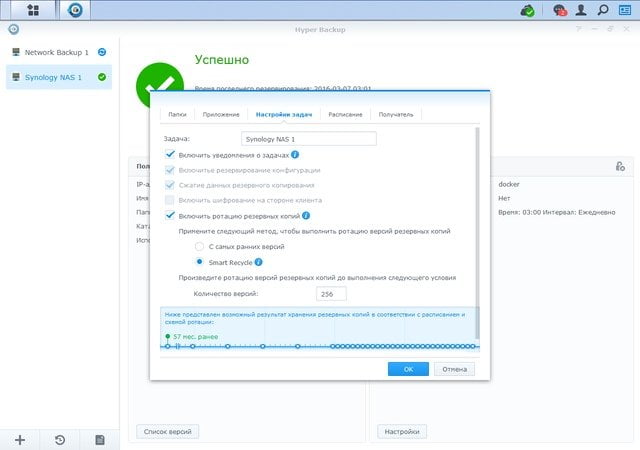Click the info icon beside task notifications
Viewport: 640px width, 450px height.
(295, 155)
